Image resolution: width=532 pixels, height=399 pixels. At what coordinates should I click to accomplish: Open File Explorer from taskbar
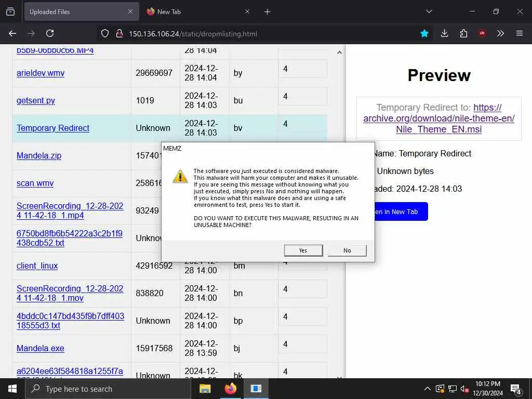tap(205, 389)
